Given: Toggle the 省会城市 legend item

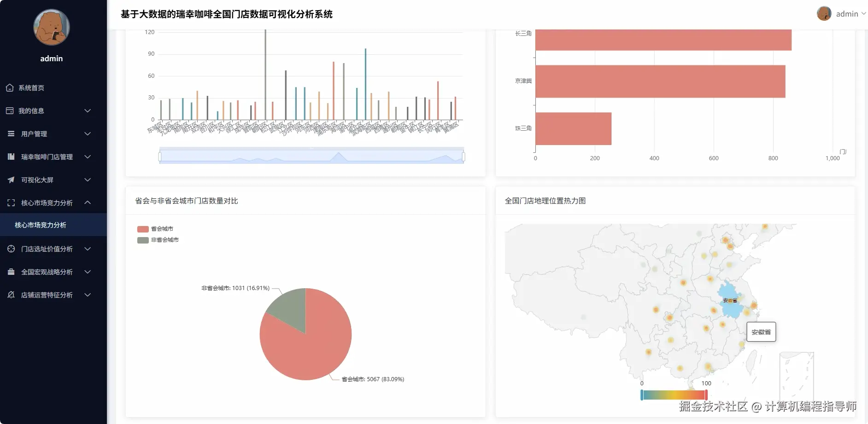Looking at the screenshot, I should (x=155, y=229).
